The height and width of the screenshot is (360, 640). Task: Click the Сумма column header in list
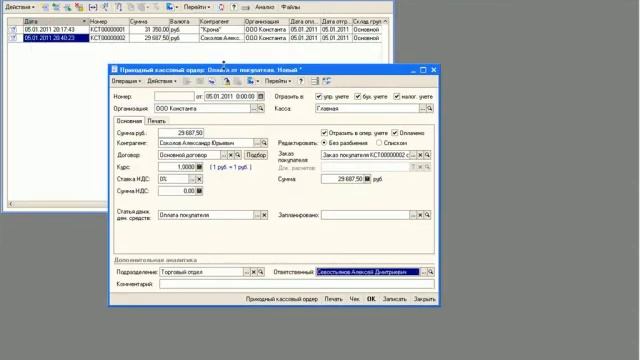149,21
